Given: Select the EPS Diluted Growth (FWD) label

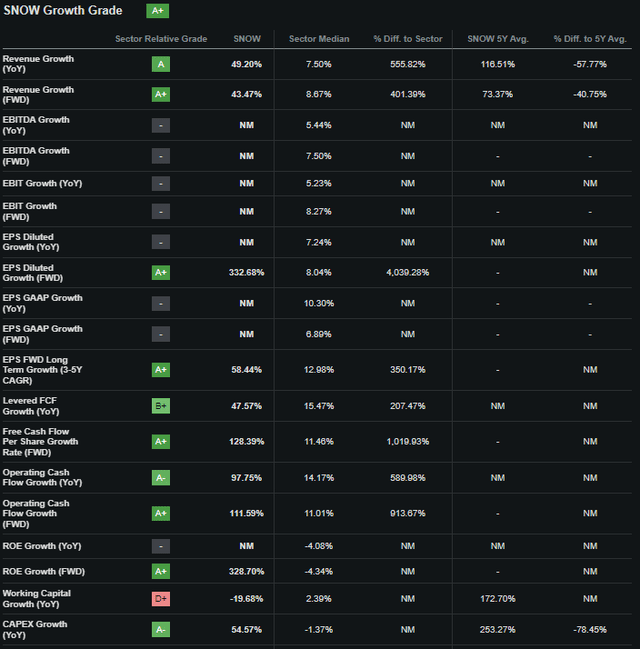Looking at the screenshot, I should pyautogui.click(x=33, y=273).
